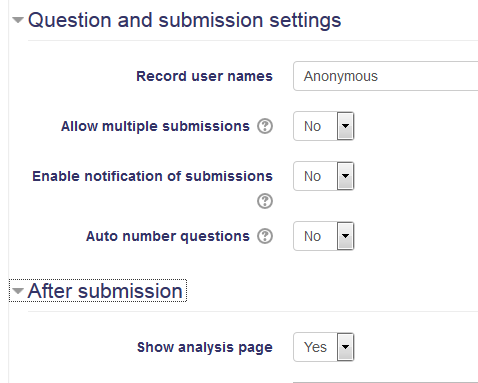
Task: Click arrow button of Show analysis page select
Action: coord(345,347)
